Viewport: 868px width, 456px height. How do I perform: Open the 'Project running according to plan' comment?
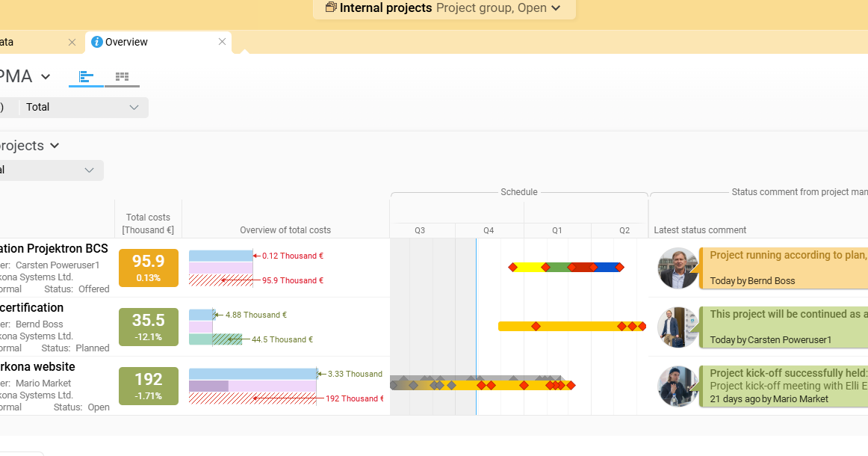784,268
